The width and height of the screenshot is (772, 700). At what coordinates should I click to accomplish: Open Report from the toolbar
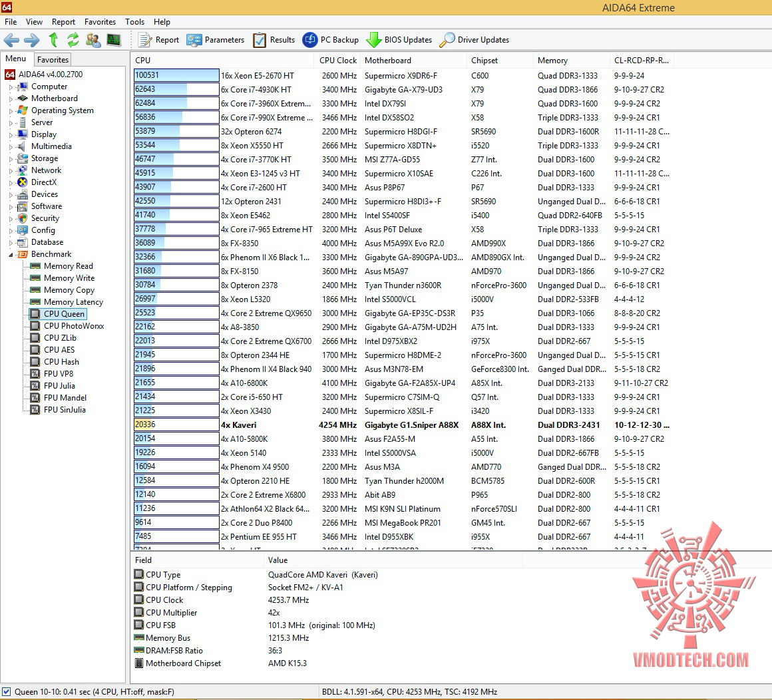point(158,40)
